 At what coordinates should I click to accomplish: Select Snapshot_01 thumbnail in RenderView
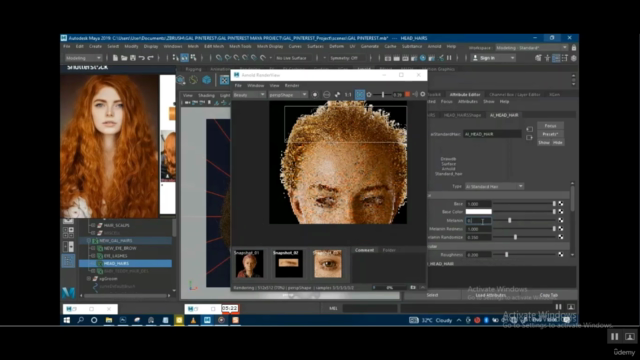249,264
